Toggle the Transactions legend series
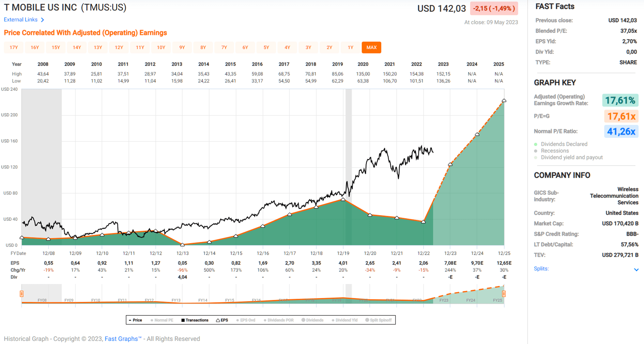644x344 pixels. (195, 320)
